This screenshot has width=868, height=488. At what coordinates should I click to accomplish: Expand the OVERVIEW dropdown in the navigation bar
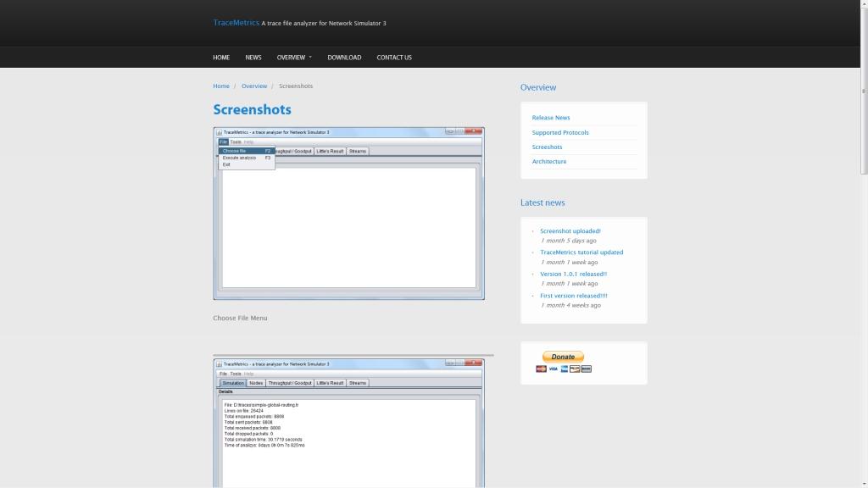pyautogui.click(x=294, y=58)
